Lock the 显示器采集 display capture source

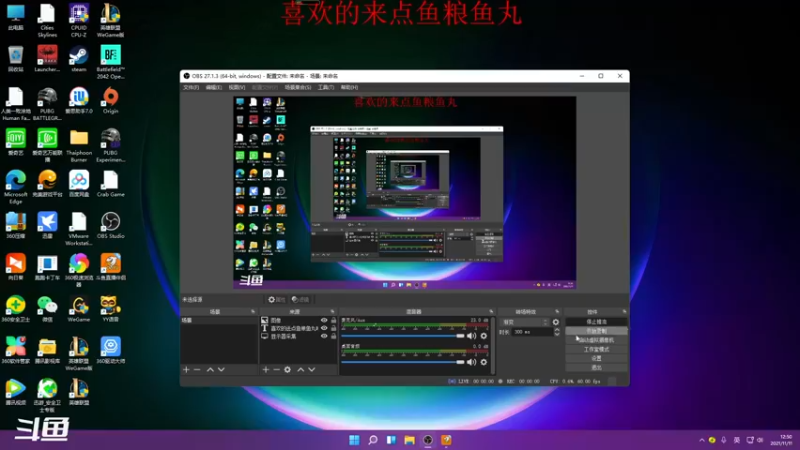click(334, 336)
